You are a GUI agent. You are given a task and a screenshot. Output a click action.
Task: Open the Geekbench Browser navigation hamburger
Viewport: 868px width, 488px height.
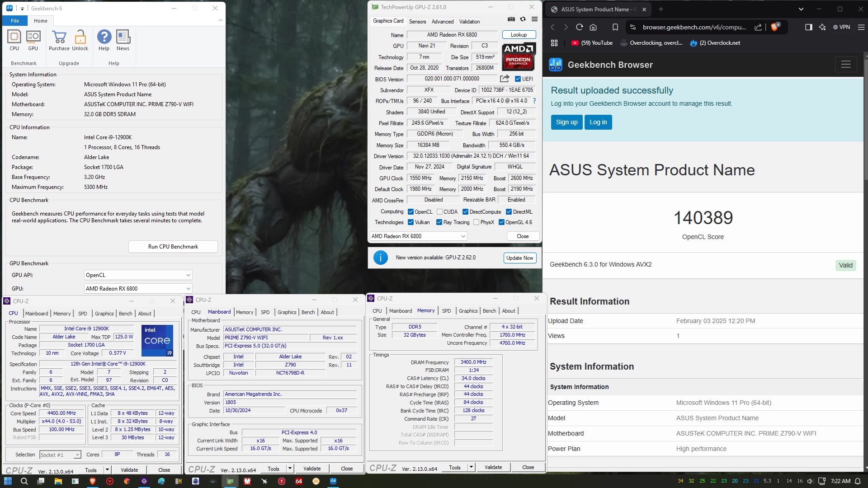pyautogui.click(x=846, y=65)
